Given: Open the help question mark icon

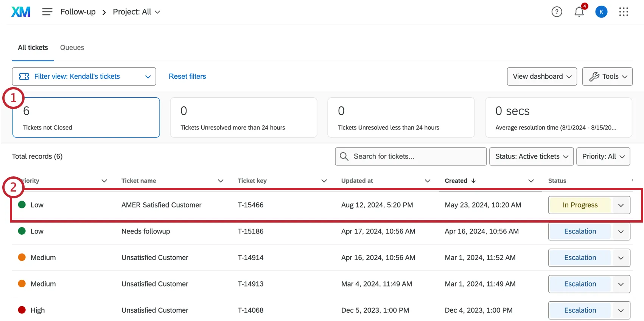Looking at the screenshot, I should point(557,12).
